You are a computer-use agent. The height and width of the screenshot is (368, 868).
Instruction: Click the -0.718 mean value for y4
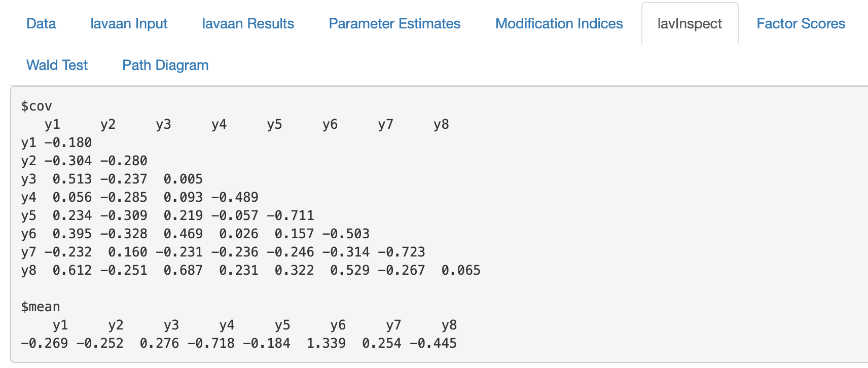click(211, 344)
